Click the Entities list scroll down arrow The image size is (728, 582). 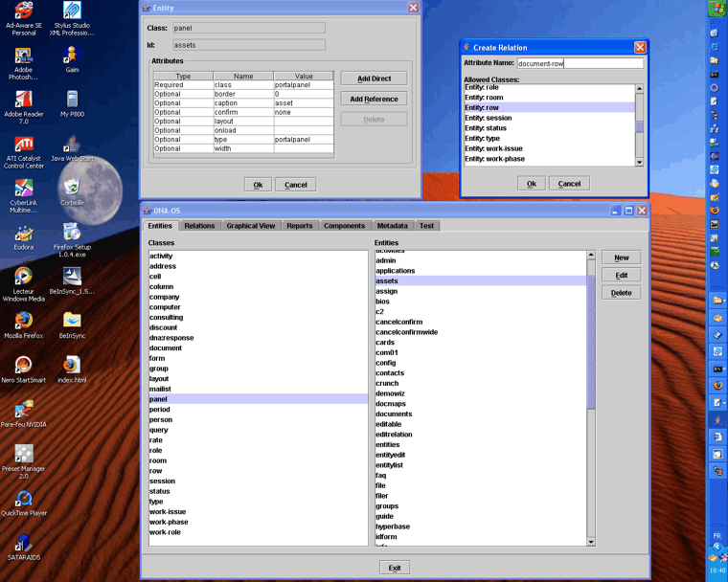591,542
